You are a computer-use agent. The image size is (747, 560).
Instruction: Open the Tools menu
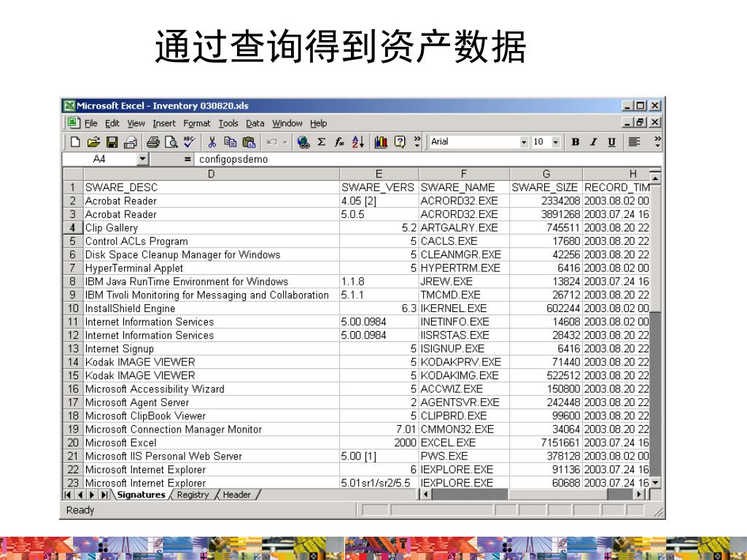(228, 123)
